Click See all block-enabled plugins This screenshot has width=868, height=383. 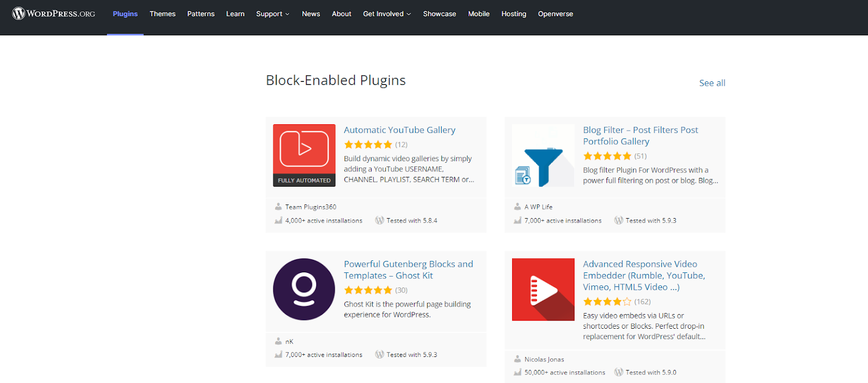click(x=712, y=83)
